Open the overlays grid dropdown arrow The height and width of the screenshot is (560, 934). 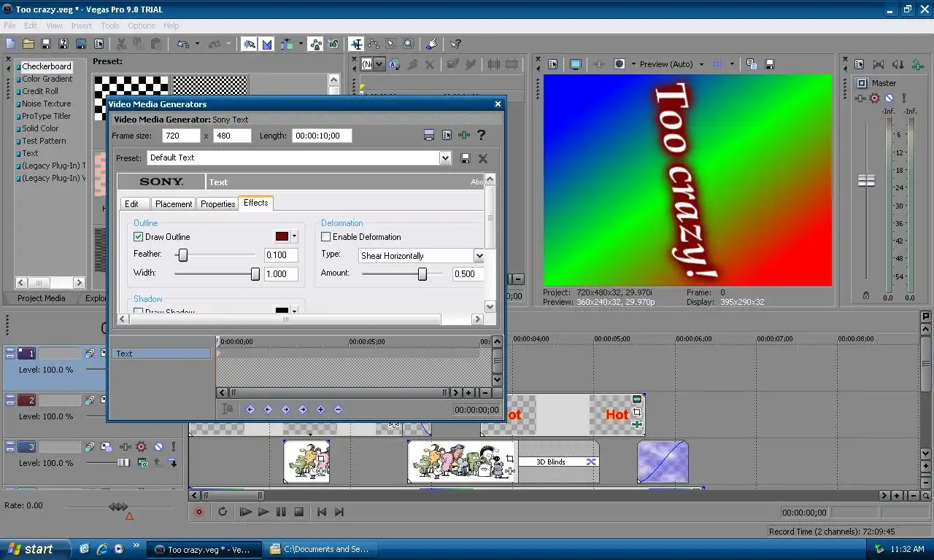tap(732, 64)
